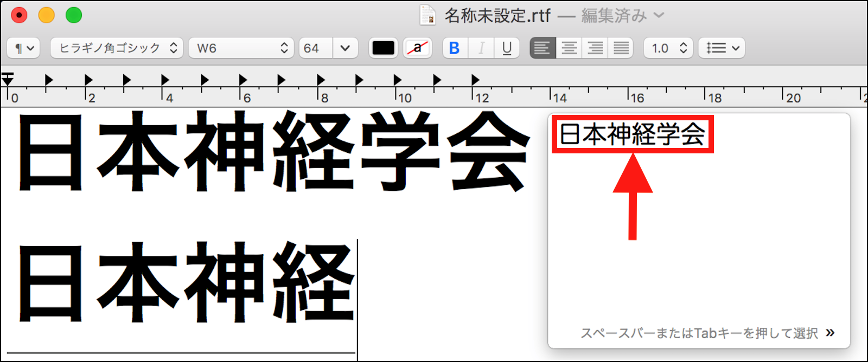Minimize the window with yellow button

point(47,15)
